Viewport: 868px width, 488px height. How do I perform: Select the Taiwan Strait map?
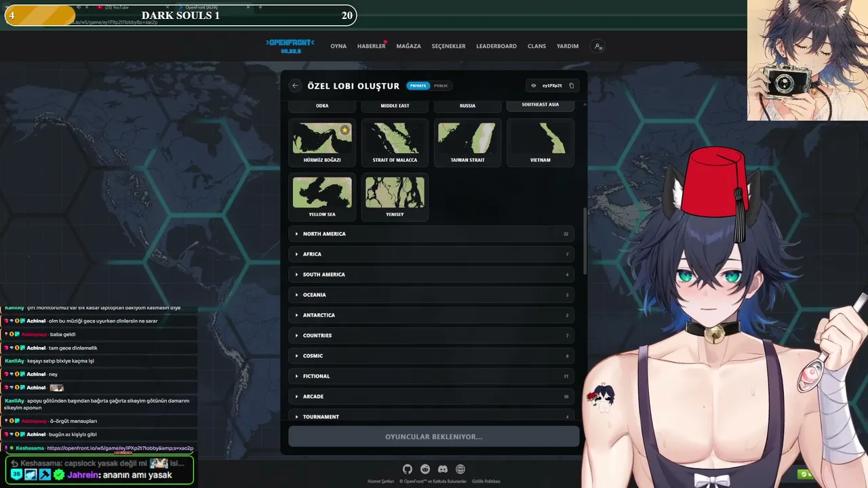(x=468, y=142)
